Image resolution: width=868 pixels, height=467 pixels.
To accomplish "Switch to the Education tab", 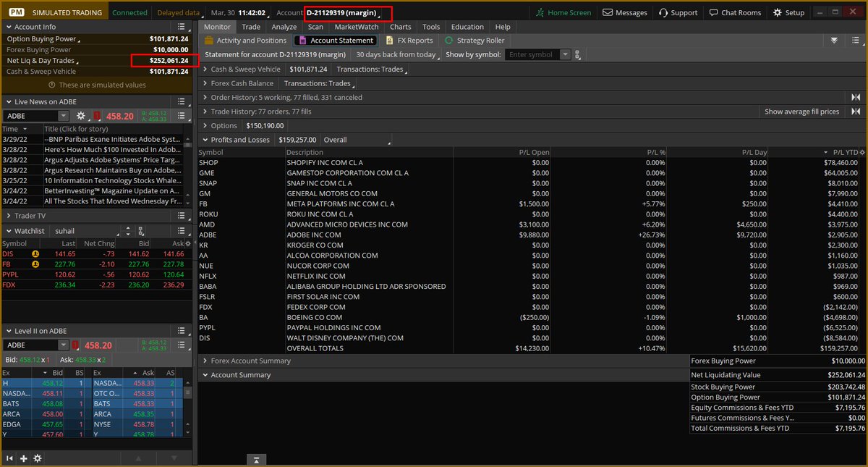I will (x=467, y=27).
